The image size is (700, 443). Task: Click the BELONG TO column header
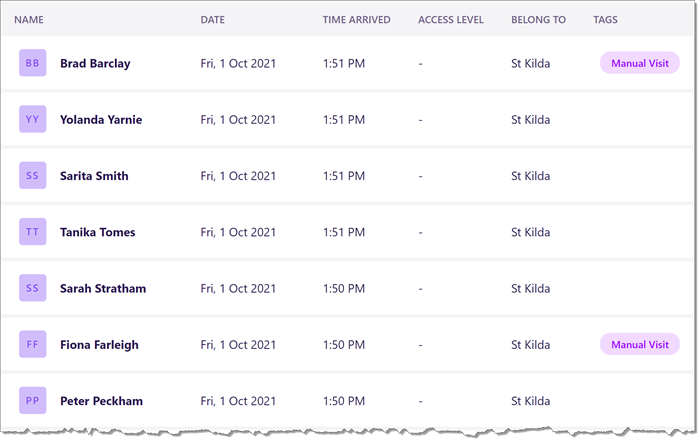538,20
